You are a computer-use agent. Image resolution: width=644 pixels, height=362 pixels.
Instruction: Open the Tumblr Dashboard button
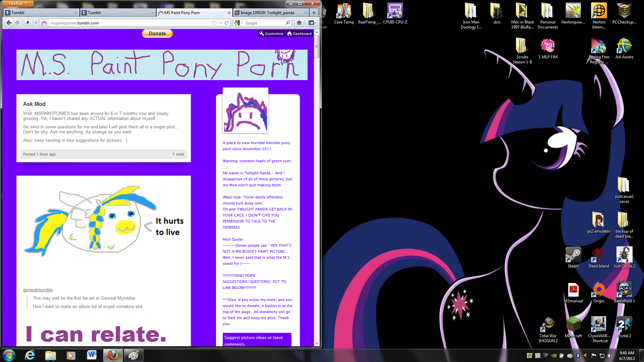[x=300, y=34]
